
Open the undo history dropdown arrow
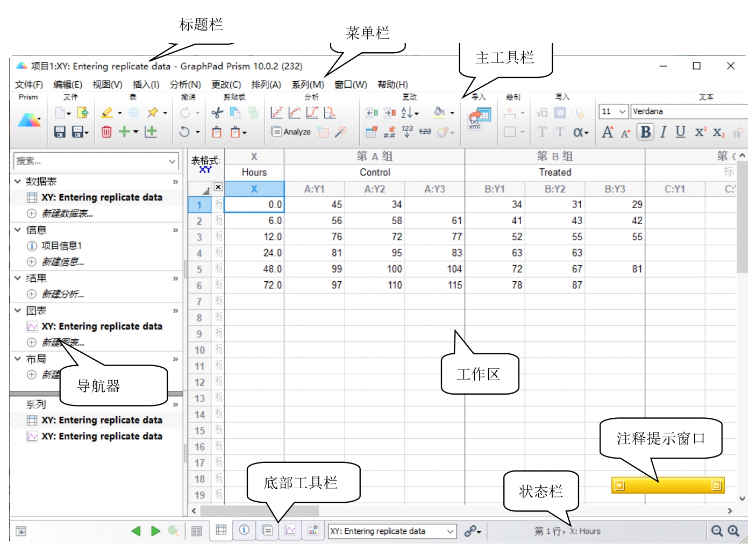(198, 132)
